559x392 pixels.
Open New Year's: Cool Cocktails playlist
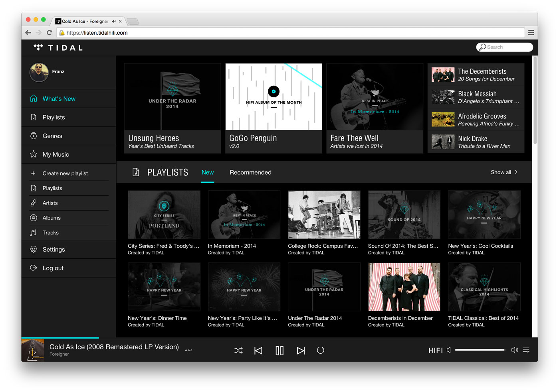484,215
